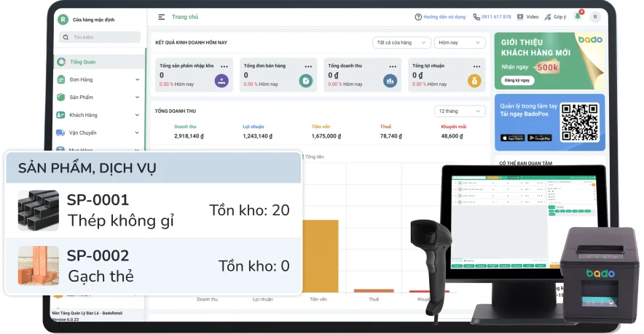Screen dimensions: 644x334
Task: Click the SP-0002 product code
Action: point(98,255)
